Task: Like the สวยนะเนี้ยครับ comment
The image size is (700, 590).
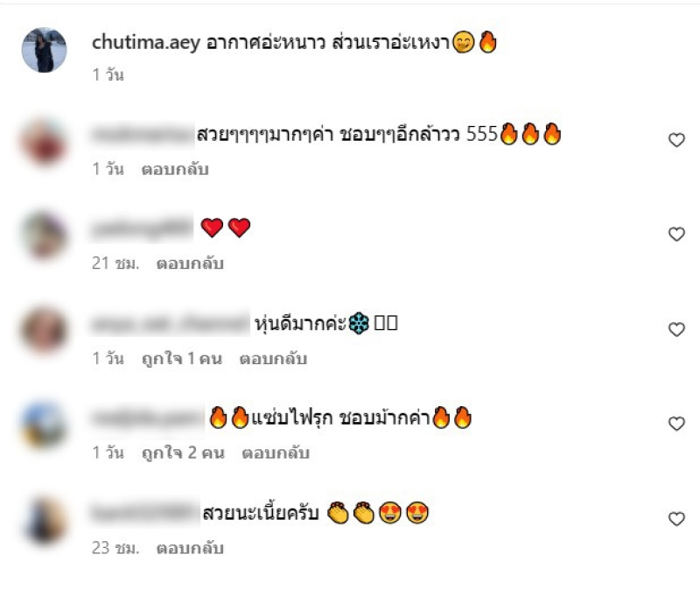Action: 676,519
